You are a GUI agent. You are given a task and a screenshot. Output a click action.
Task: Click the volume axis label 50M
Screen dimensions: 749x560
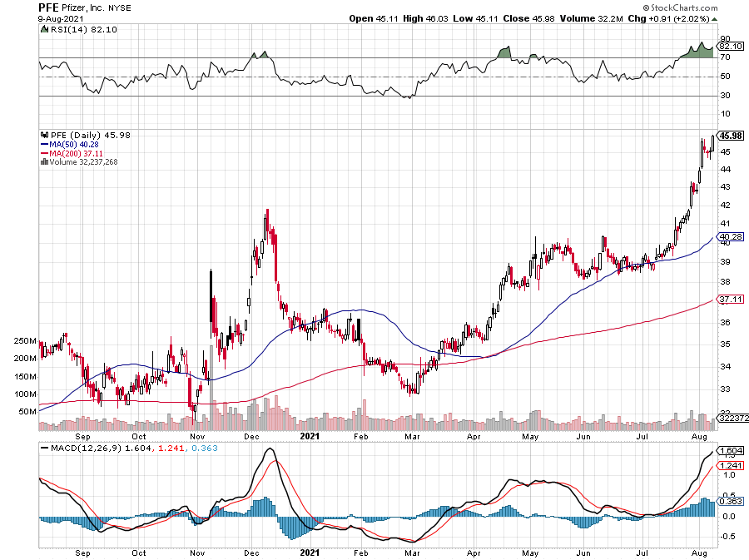27,412
